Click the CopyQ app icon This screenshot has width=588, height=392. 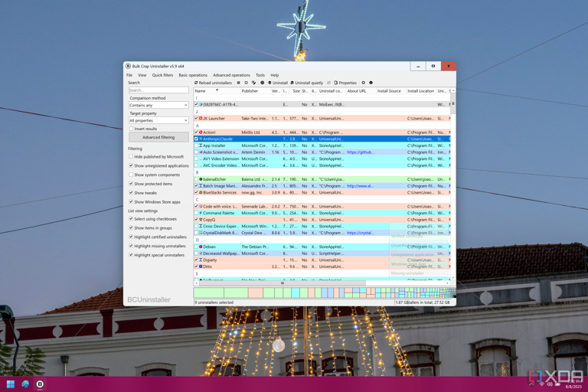[x=201, y=220]
